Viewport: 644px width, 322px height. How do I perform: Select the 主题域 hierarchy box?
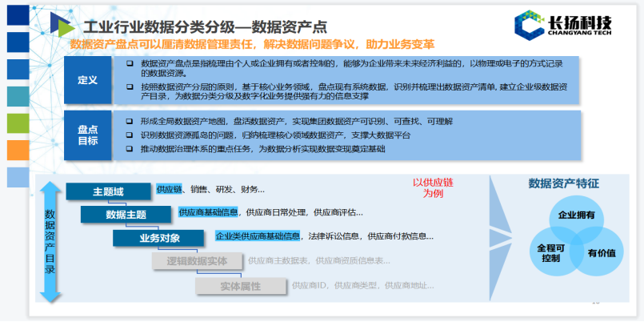pos(109,191)
